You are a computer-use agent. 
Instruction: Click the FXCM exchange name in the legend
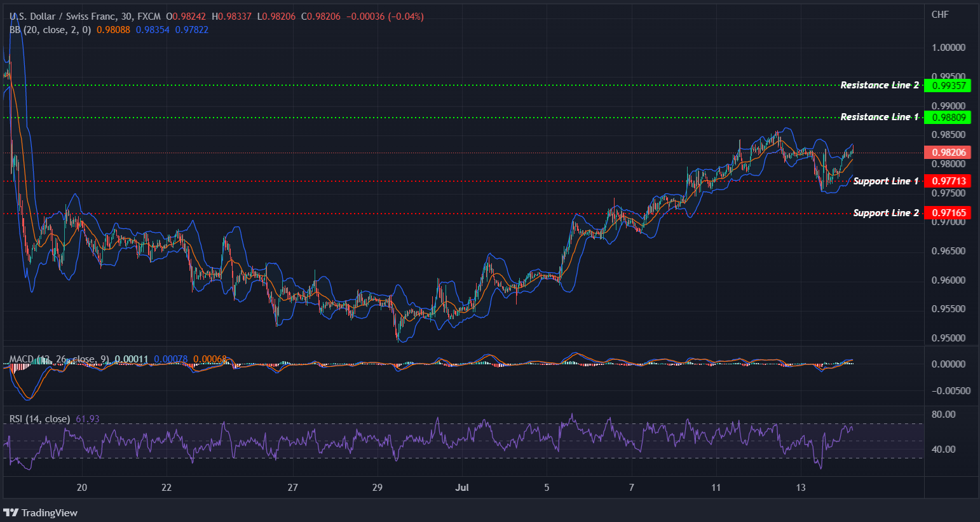click(150, 16)
